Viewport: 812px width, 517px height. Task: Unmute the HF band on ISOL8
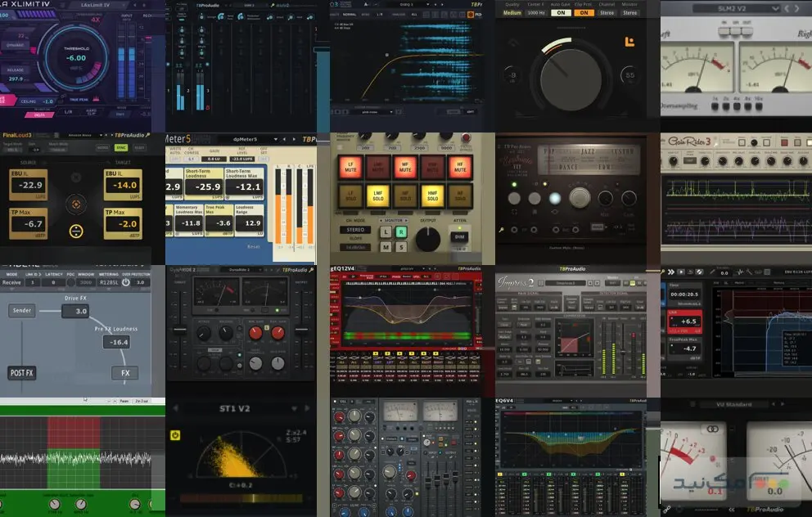coord(460,167)
